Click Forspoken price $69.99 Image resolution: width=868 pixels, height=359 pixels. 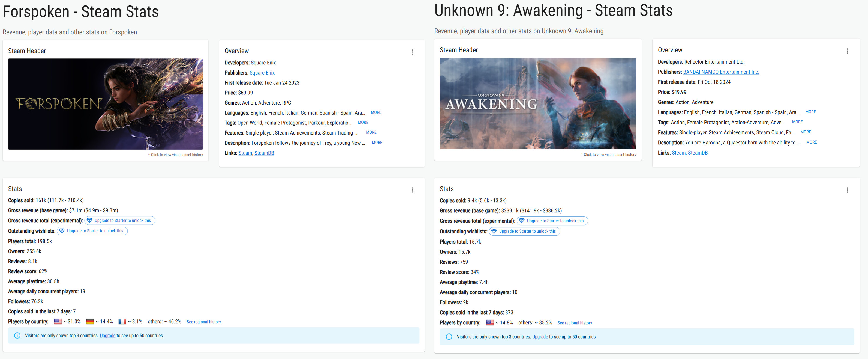(x=245, y=93)
